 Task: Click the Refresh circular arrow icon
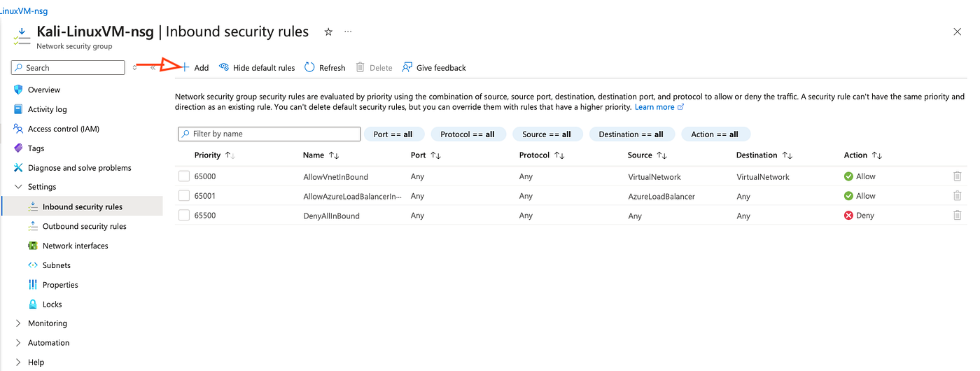click(309, 67)
